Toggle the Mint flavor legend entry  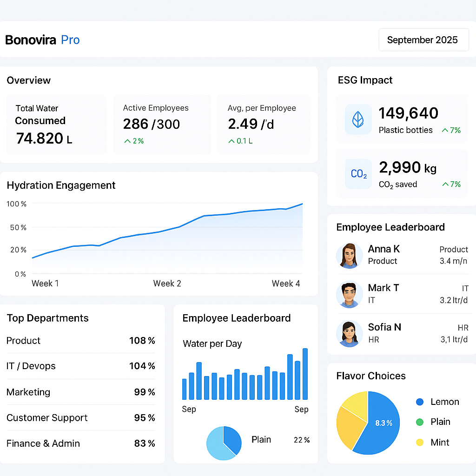click(x=436, y=443)
